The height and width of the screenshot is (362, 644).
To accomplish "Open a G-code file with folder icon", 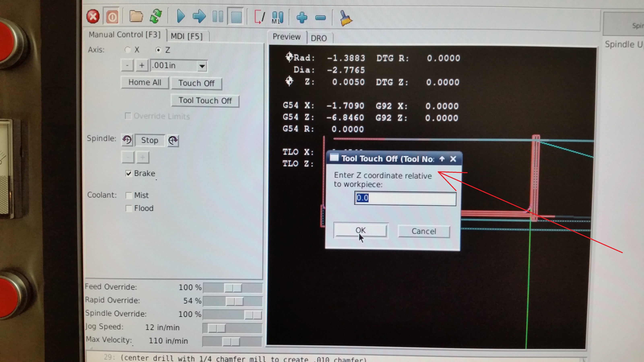I will tap(136, 16).
